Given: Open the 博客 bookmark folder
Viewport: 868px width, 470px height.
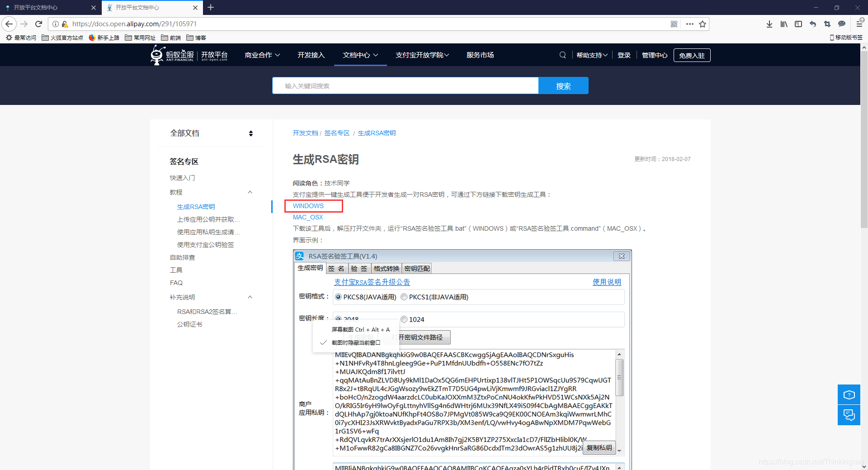Looking at the screenshot, I should 196,38.
